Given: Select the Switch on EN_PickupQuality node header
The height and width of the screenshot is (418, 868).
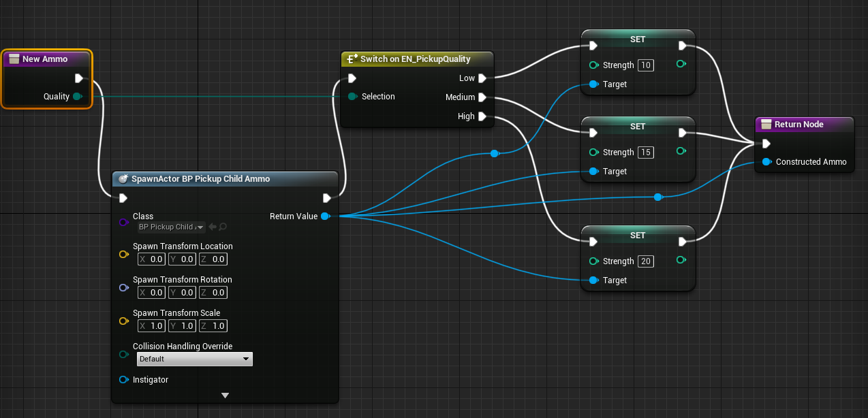Looking at the screenshot, I should tap(415, 59).
